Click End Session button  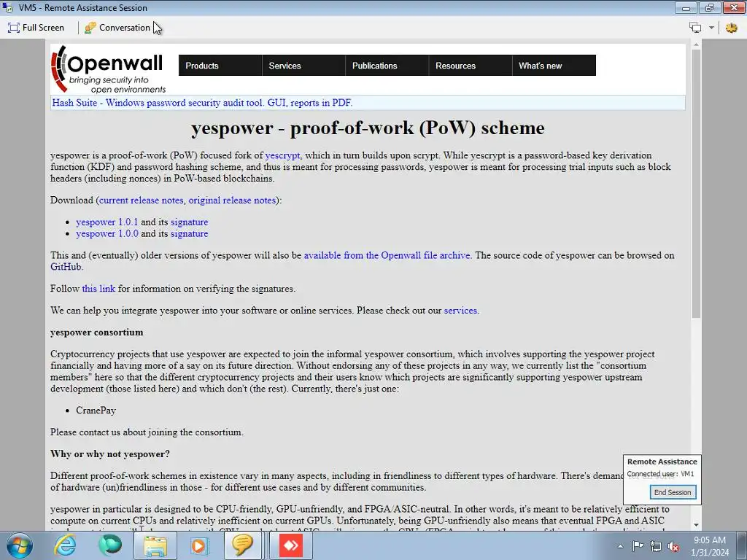(672, 492)
